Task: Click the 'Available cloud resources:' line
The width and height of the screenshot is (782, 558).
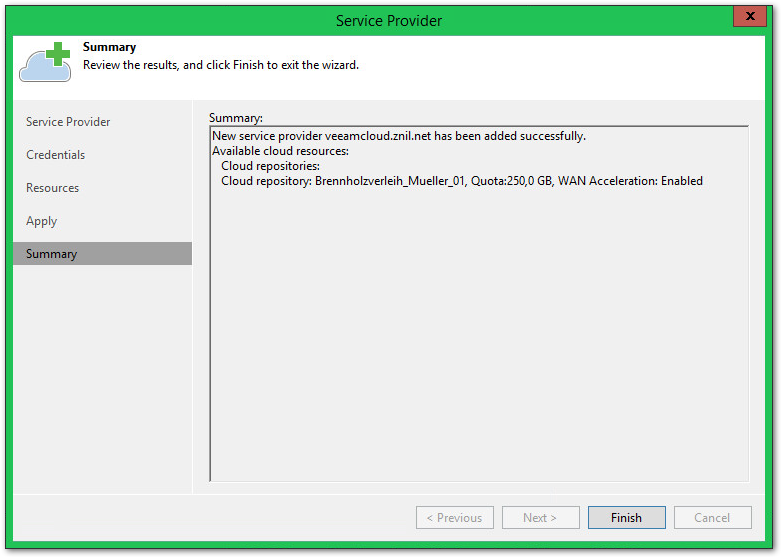Action: [x=280, y=151]
